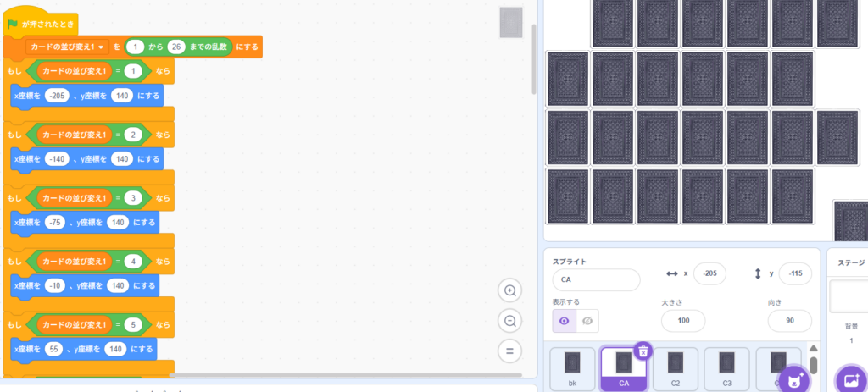Viewport: 868px width, 392px height.
Task: Open the variable dropdown in the set block
Action: (x=101, y=47)
